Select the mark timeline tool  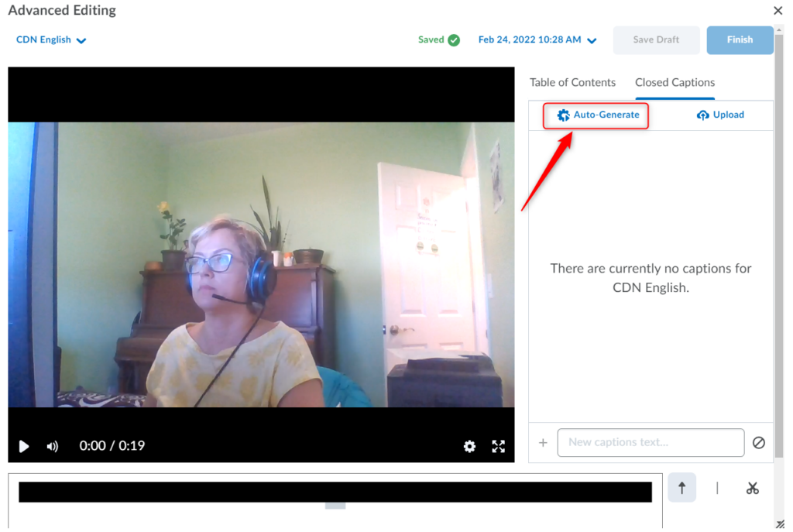coord(717,488)
